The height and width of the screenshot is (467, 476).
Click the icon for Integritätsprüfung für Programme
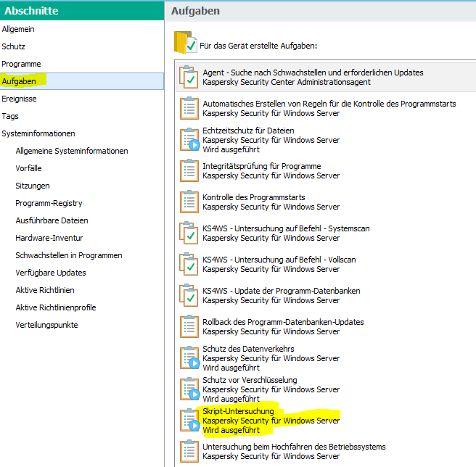tap(189, 170)
